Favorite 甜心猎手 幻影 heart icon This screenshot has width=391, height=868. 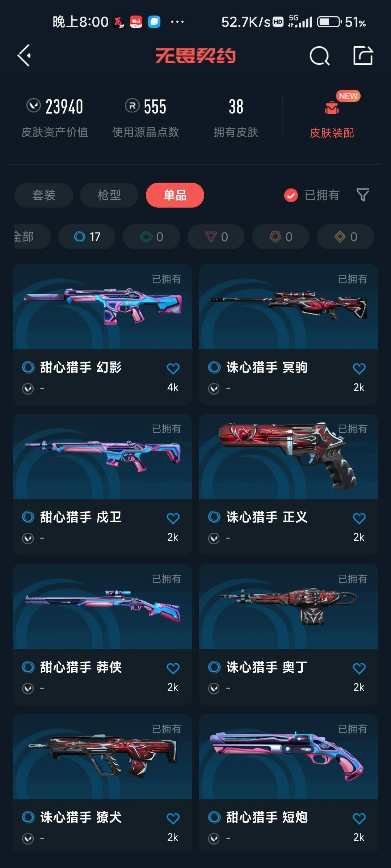coord(173,369)
